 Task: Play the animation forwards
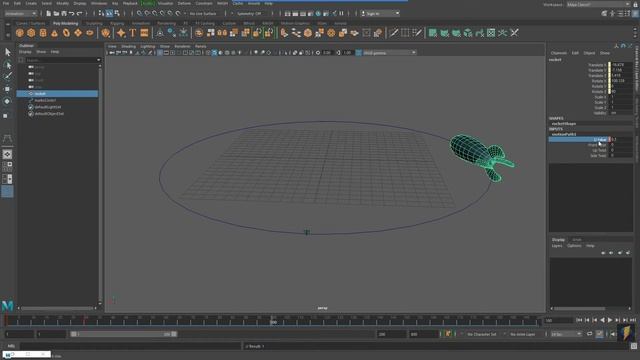click(x=610, y=320)
